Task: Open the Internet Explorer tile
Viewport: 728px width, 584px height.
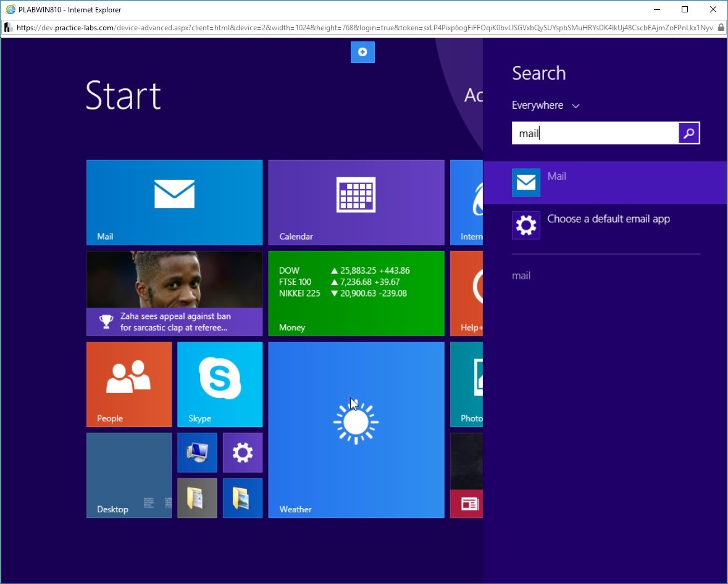Action: 466,202
